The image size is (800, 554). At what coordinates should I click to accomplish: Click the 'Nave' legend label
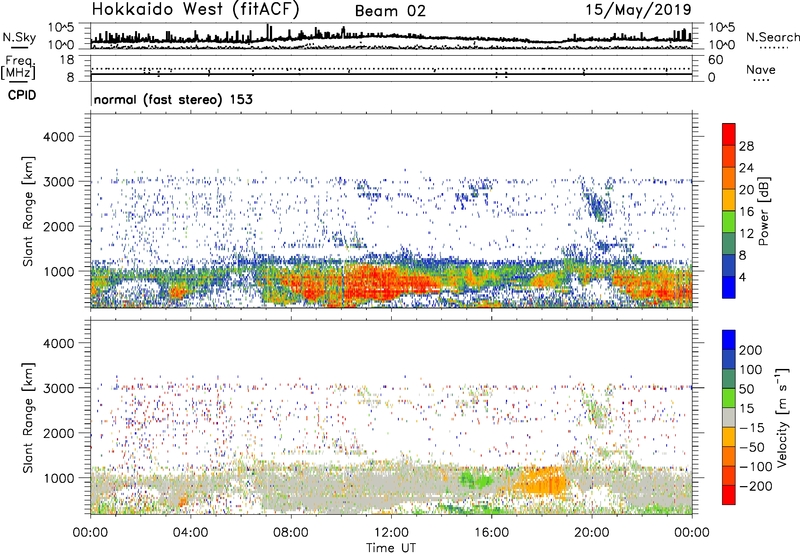point(761,70)
